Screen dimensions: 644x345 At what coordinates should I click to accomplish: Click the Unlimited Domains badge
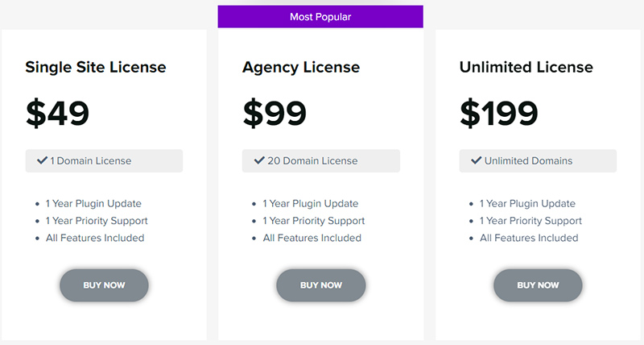[538, 160]
